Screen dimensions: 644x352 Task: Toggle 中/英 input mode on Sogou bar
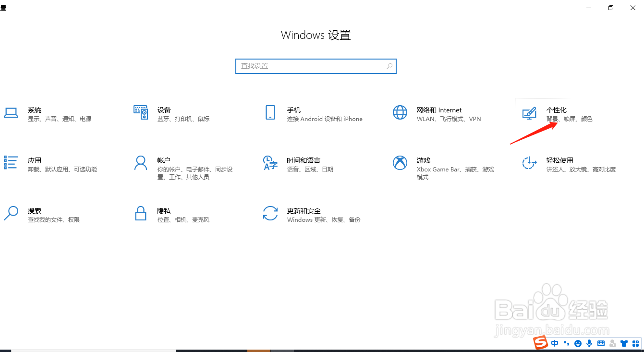point(555,343)
